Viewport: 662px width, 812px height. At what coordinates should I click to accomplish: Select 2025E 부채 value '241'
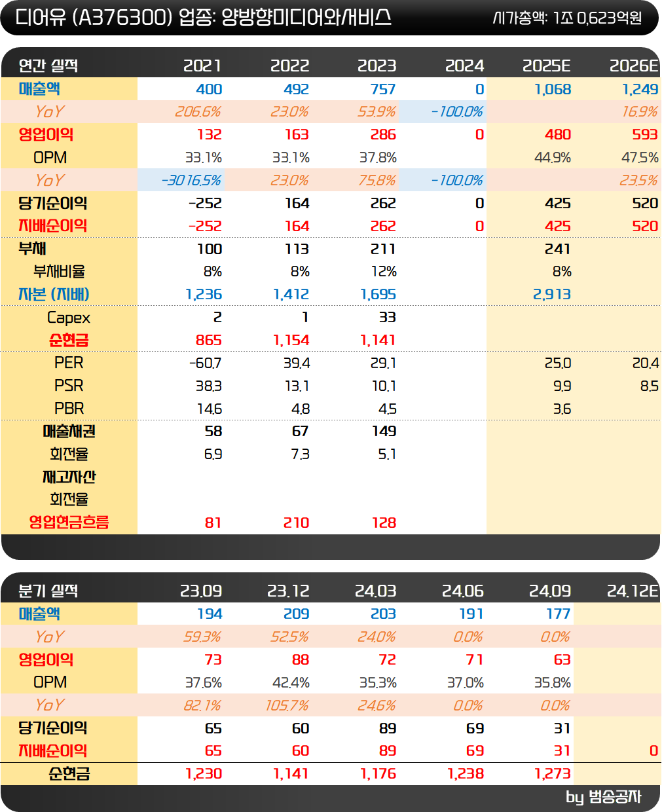pos(558,249)
